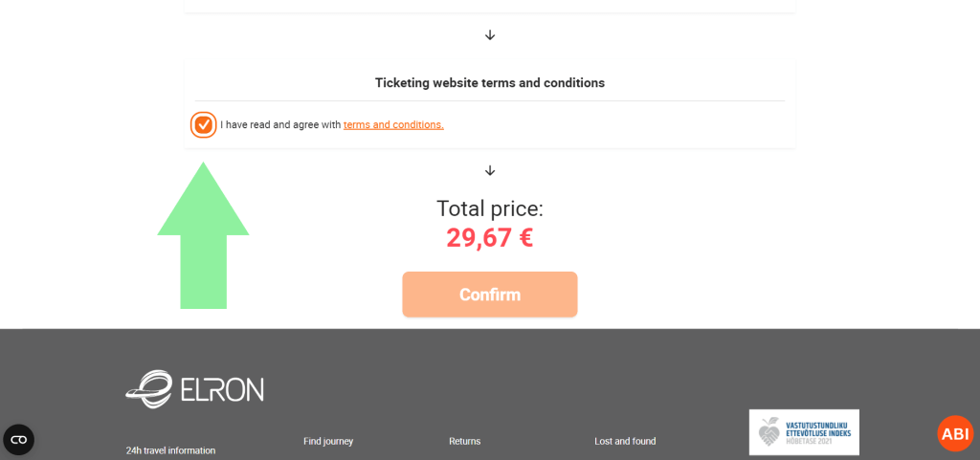The width and height of the screenshot is (980, 460).
Task: Click the 'Total price:' label
Action: click(x=489, y=209)
